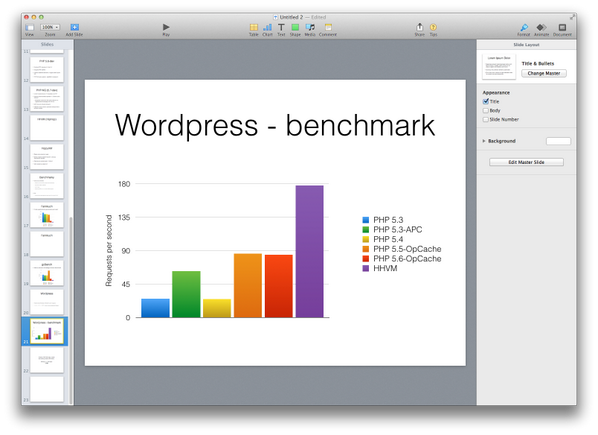Click the Add Slide toolbar icon
Screen dimensions: 598x435
pyautogui.click(x=74, y=27)
